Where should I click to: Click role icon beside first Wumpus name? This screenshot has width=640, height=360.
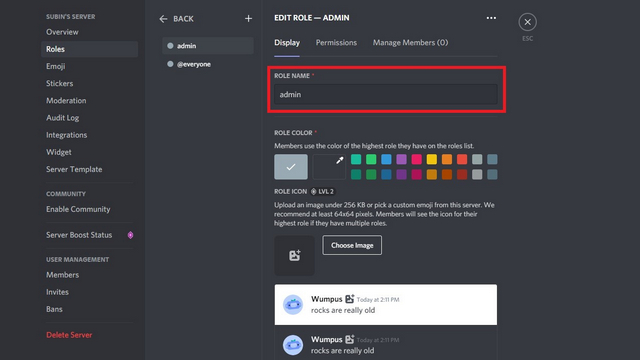pos(350,299)
